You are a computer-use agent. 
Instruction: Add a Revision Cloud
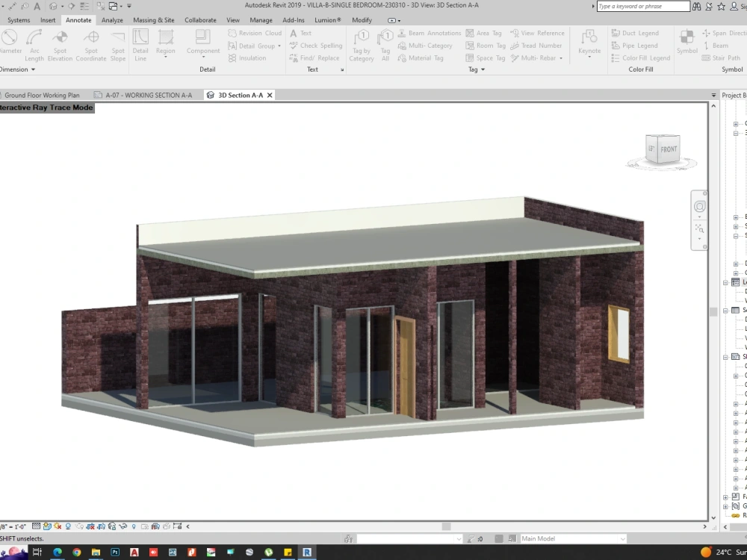point(255,33)
